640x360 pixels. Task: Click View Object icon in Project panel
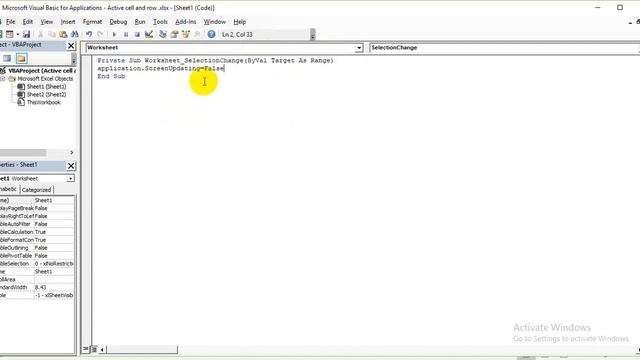pos(7,58)
